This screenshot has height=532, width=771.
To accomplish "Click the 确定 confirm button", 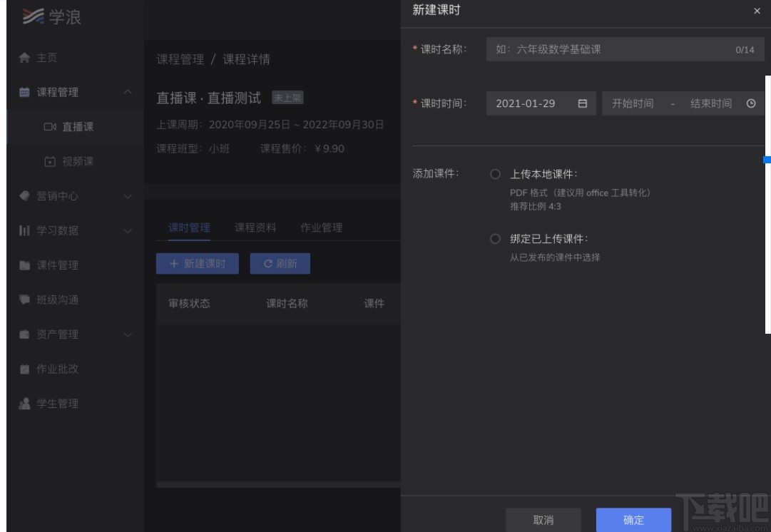I will pos(632,520).
